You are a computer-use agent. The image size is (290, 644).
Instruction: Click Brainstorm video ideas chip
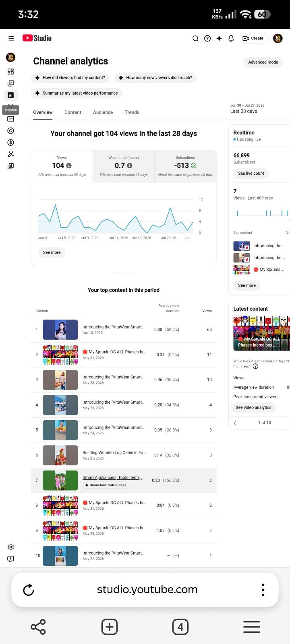click(x=106, y=485)
